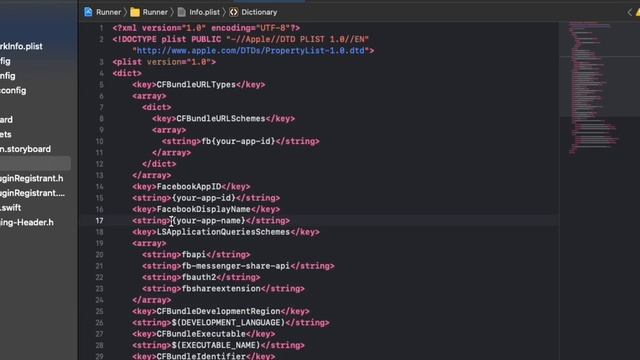Click the Runner folder icon in breadcrumb
Image resolution: width=640 pixels, height=360 pixels.
[x=135, y=12]
